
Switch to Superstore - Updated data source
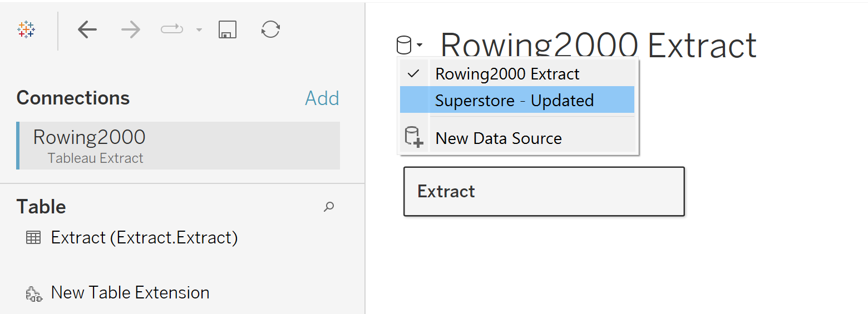click(514, 100)
